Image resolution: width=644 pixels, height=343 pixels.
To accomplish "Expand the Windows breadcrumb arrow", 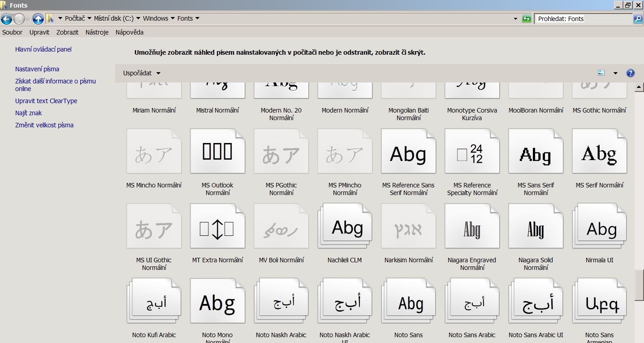I will coord(173,18).
